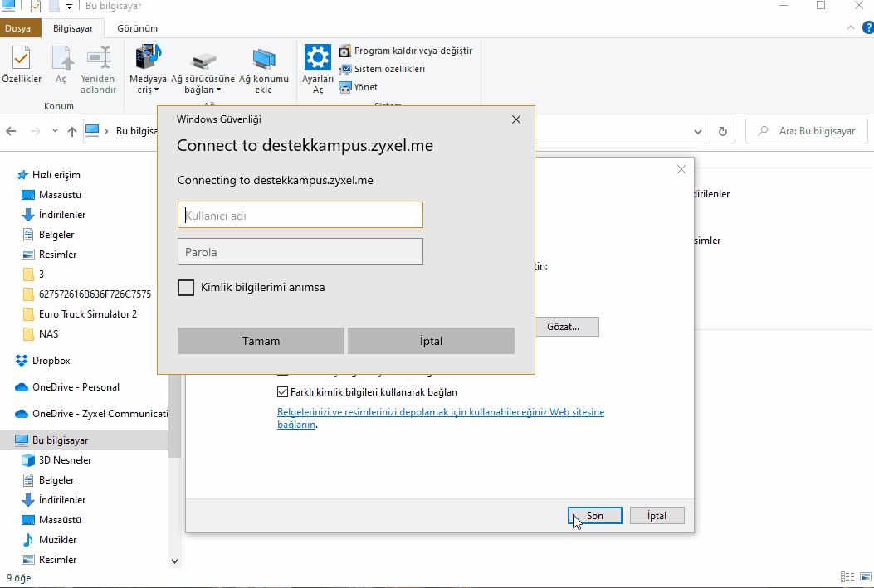Check Kimlik bilgilerimi anımsa
This screenshot has width=874, height=588.
(x=186, y=288)
